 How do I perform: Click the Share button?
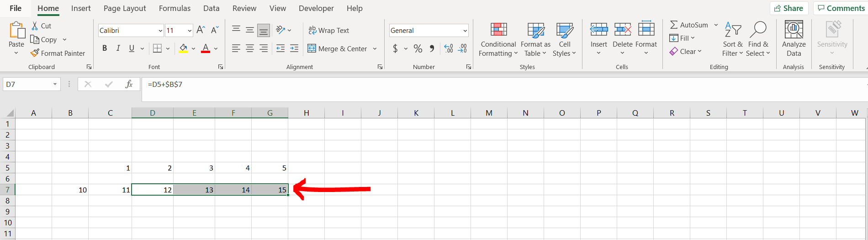tap(789, 8)
